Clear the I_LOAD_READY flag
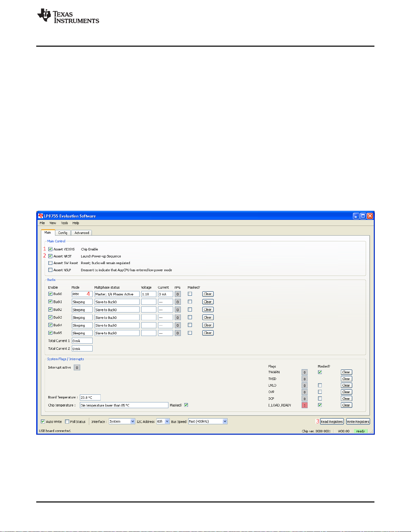The height and width of the screenshot is (532, 411). click(x=346, y=405)
